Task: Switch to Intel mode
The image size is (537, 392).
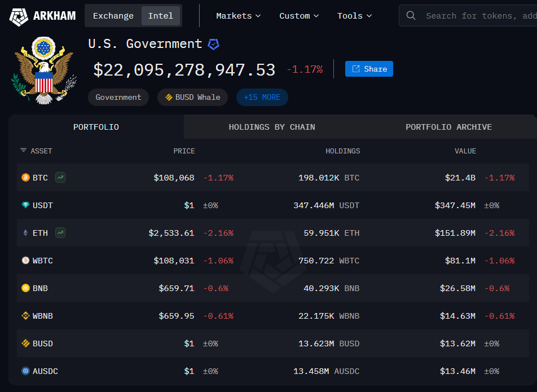Action: coord(161,16)
